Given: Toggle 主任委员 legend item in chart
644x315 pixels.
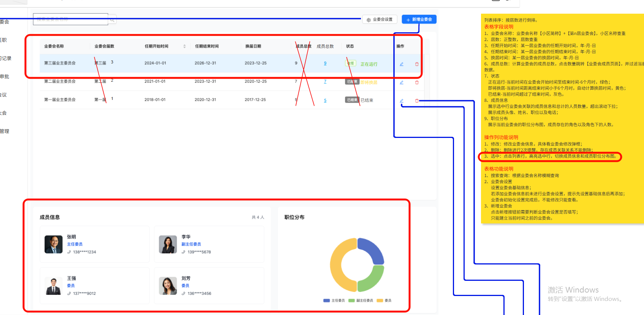Looking at the screenshot, I should point(334,301).
